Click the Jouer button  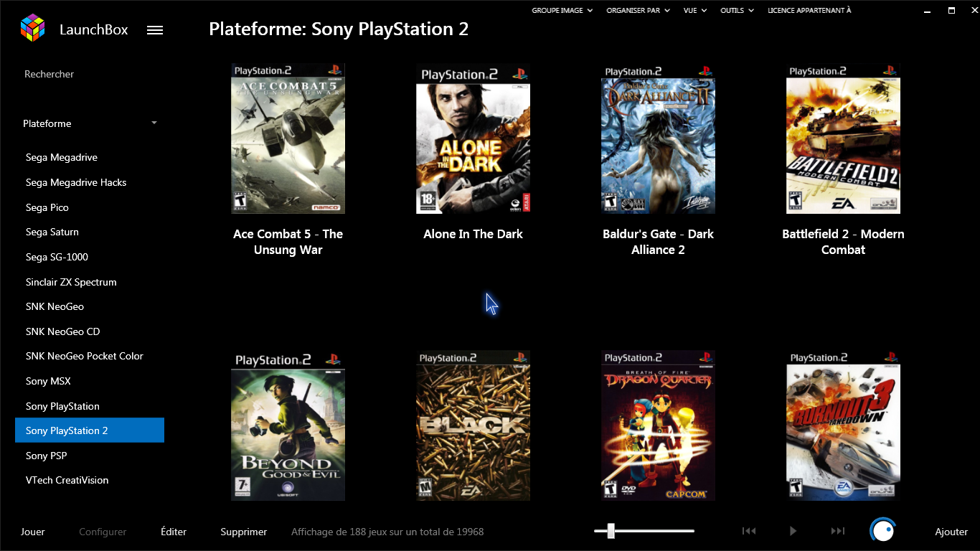pyautogui.click(x=33, y=532)
